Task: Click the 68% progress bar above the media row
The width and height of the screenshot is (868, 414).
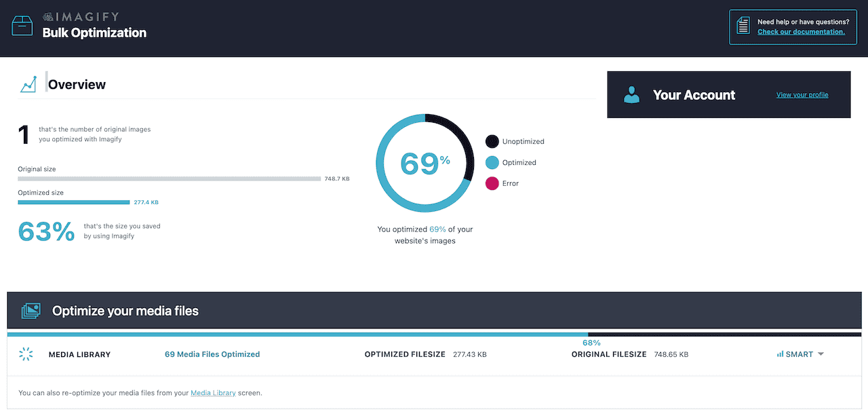Action: [434, 334]
